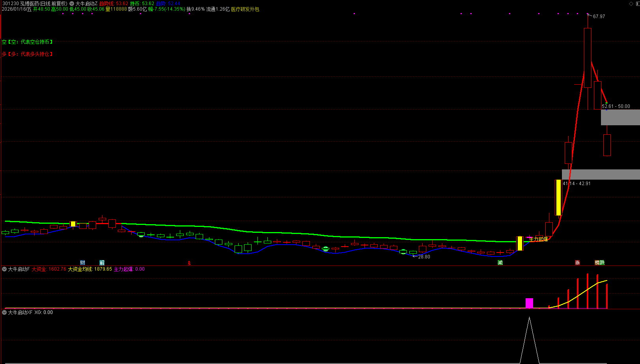Screen dimensions: 640x364
Task: Click the 医疗研发外包 sector link
Action: [x=245, y=9]
